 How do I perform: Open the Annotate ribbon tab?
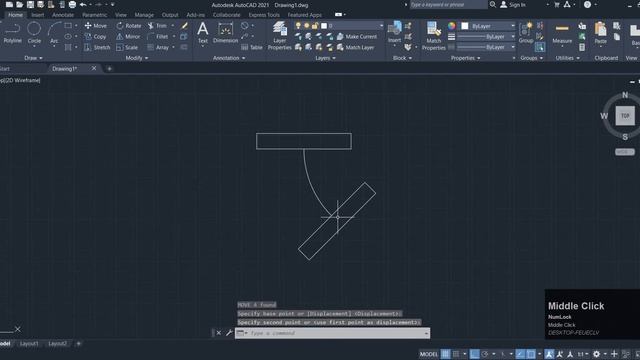tap(63, 15)
